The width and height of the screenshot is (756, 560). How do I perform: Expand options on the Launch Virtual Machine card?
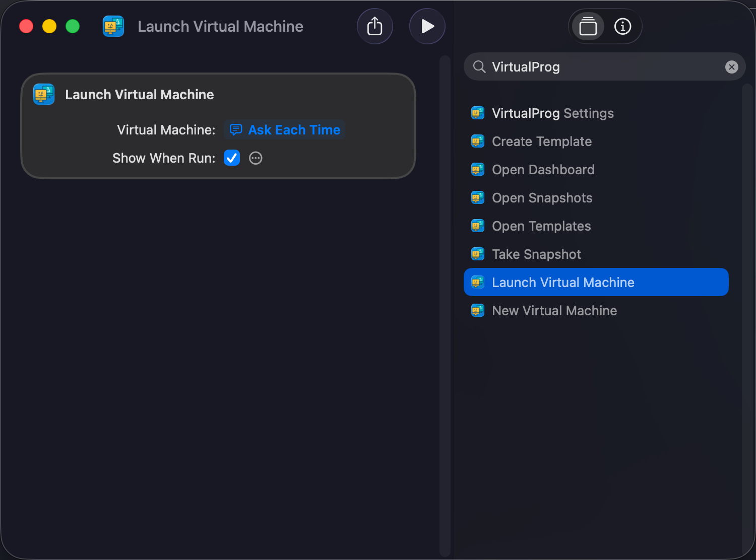[x=256, y=158]
